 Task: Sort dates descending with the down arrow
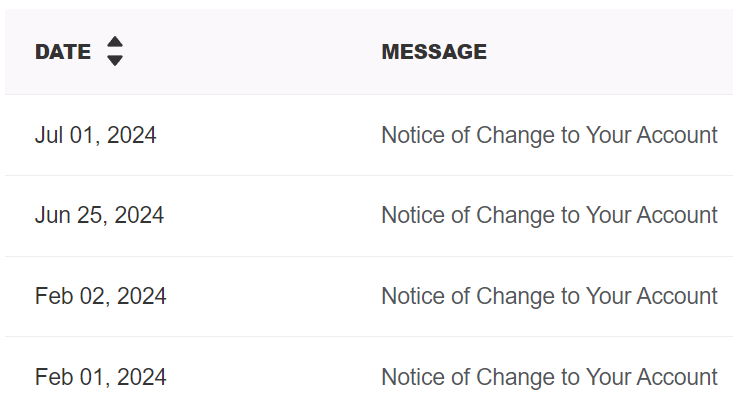click(x=115, y=61)
